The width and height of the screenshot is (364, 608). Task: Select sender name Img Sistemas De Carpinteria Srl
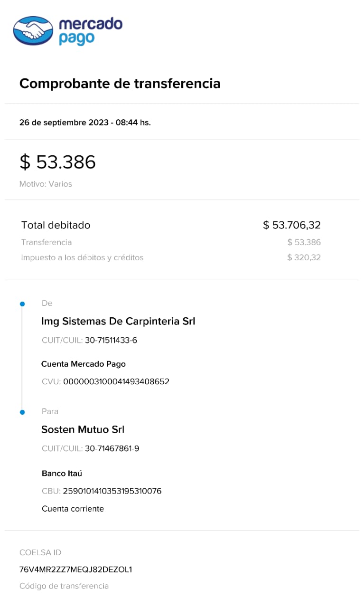[x=118, y=322]
